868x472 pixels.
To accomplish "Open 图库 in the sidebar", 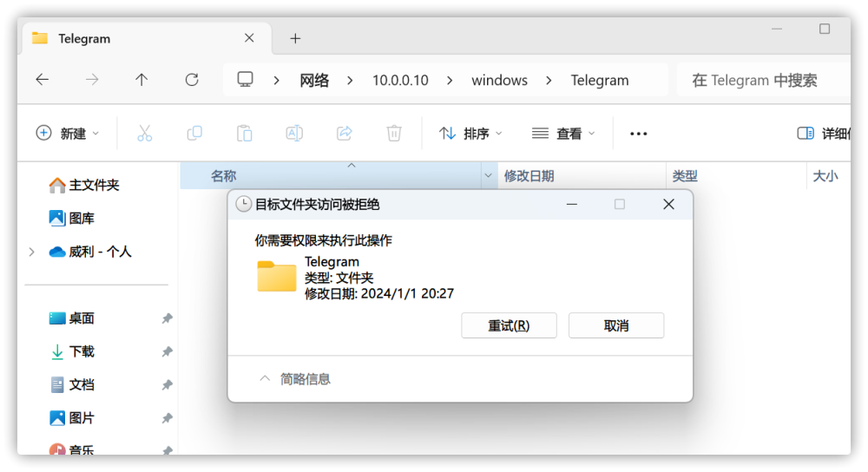I will click(x=72, y=218).
